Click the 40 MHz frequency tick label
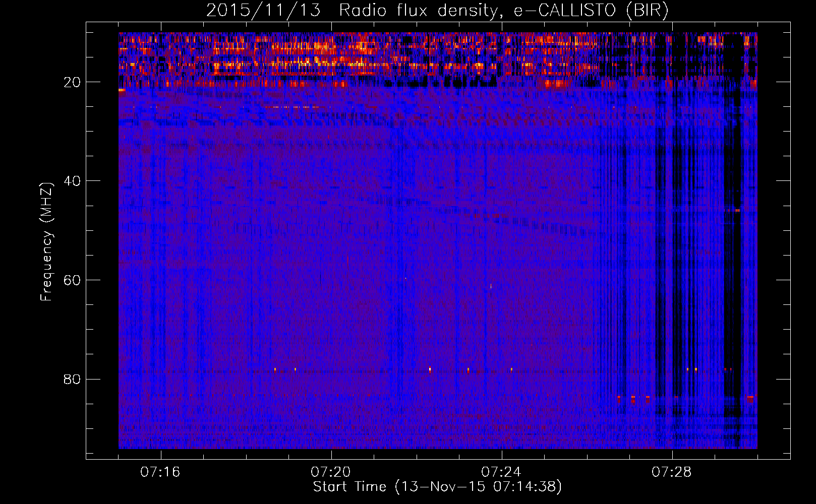 [73, 181]
